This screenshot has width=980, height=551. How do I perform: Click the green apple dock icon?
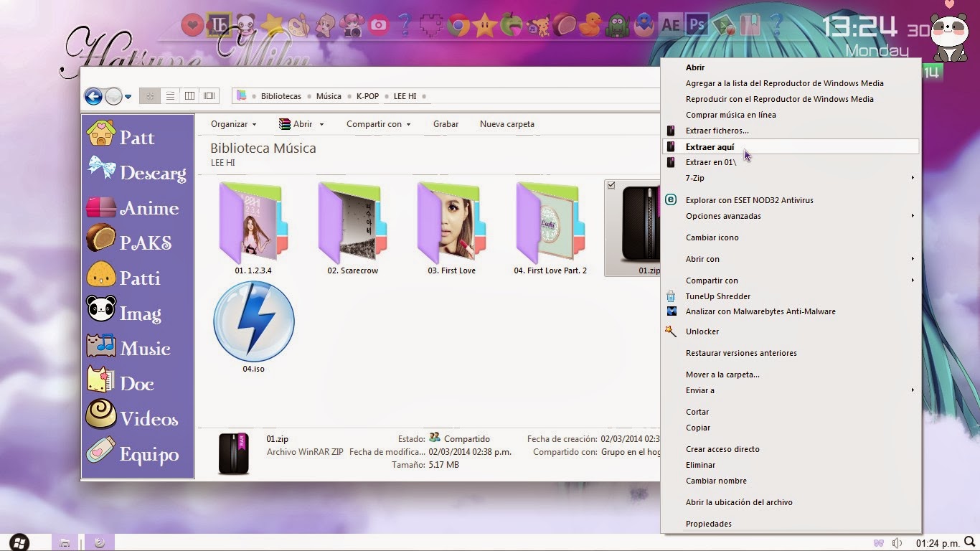511,26
